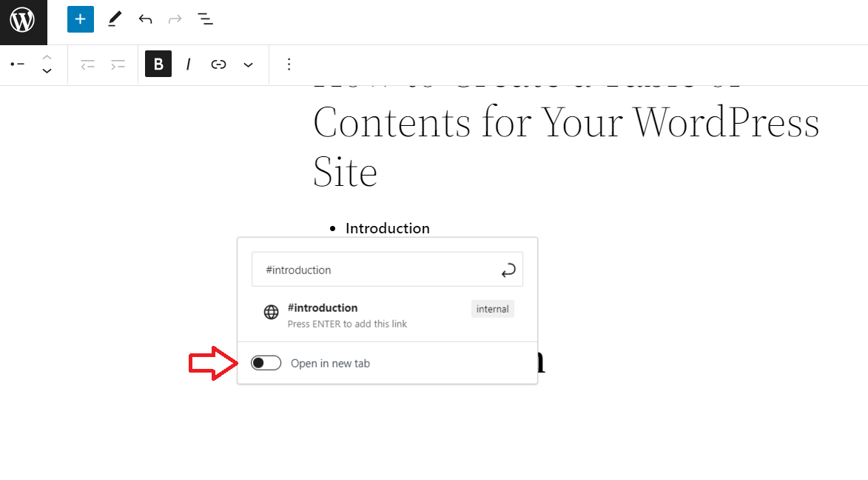Click the internal badge label
Screen dimensions: 868x480
(x=493, y=310)
